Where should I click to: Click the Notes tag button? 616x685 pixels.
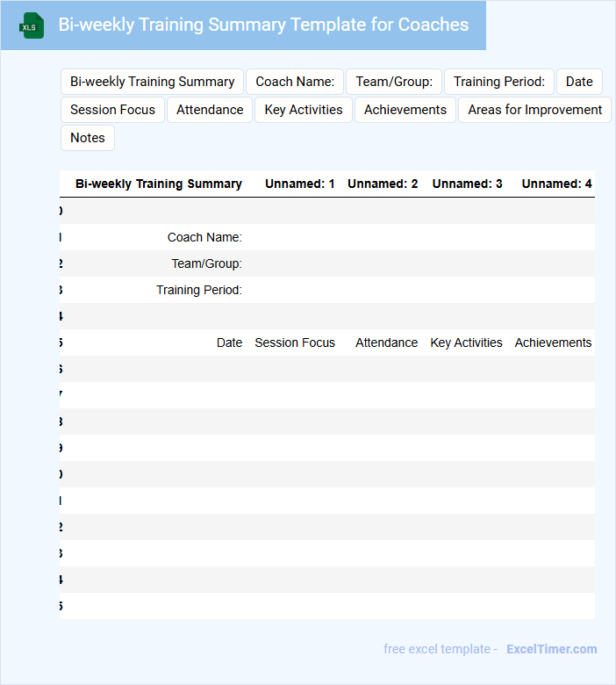tap(88, 138)
